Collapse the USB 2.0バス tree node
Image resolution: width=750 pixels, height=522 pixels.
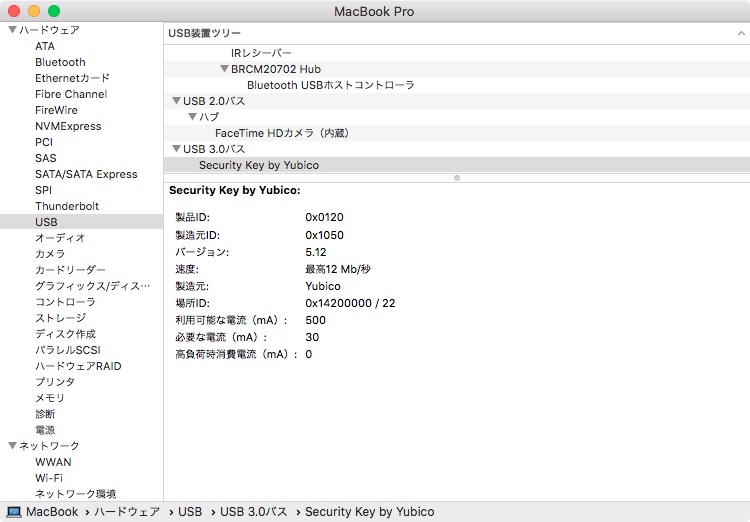coord(176,101)
